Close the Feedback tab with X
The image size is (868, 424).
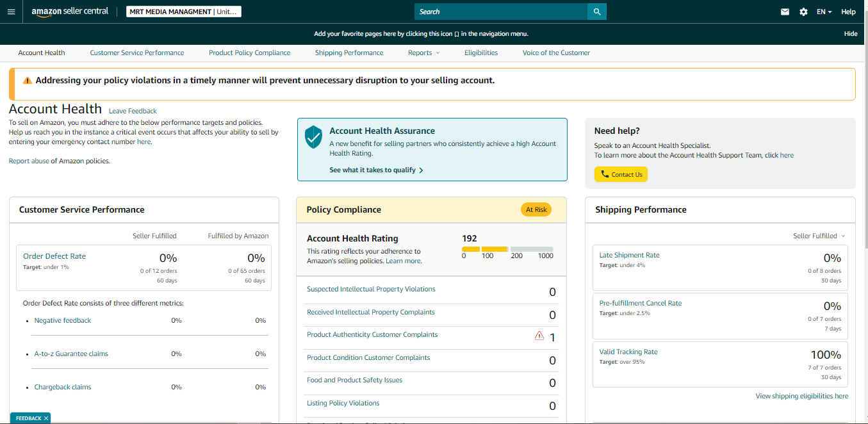[x=46, y=418]
